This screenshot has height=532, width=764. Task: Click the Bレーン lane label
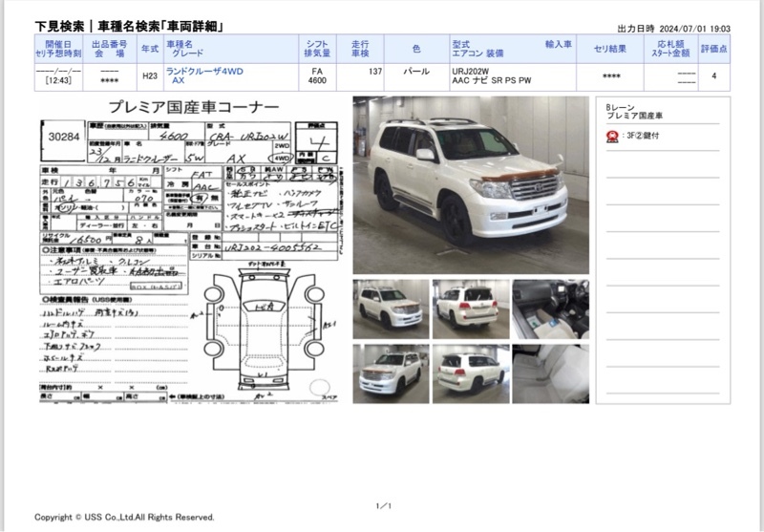point(620,107)
